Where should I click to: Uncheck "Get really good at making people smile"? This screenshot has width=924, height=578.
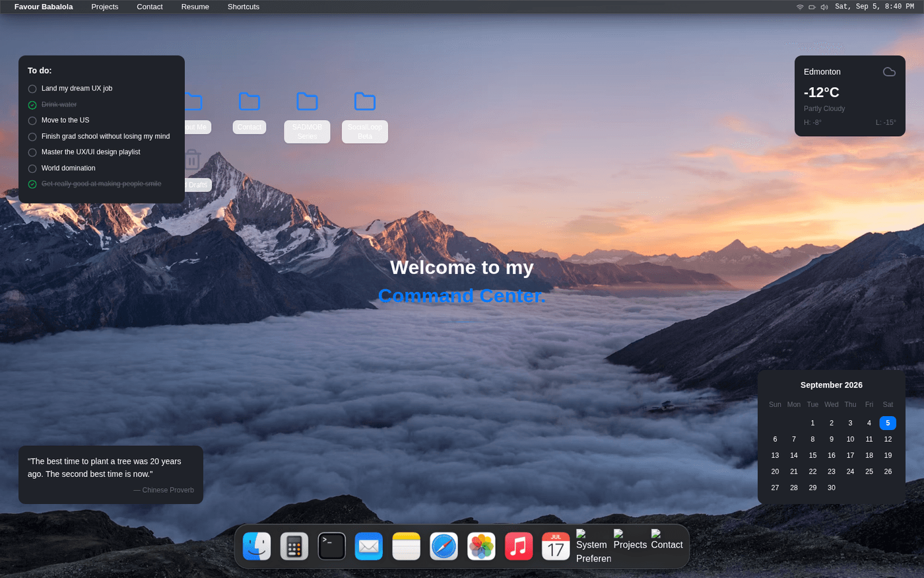pyautogui.click(x=32, y=184)
